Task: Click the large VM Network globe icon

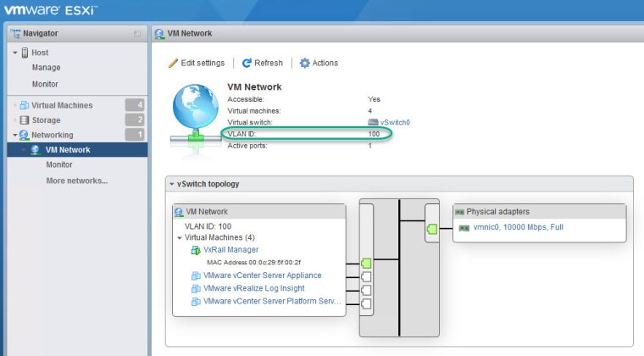Action: [x=194, y=113]
